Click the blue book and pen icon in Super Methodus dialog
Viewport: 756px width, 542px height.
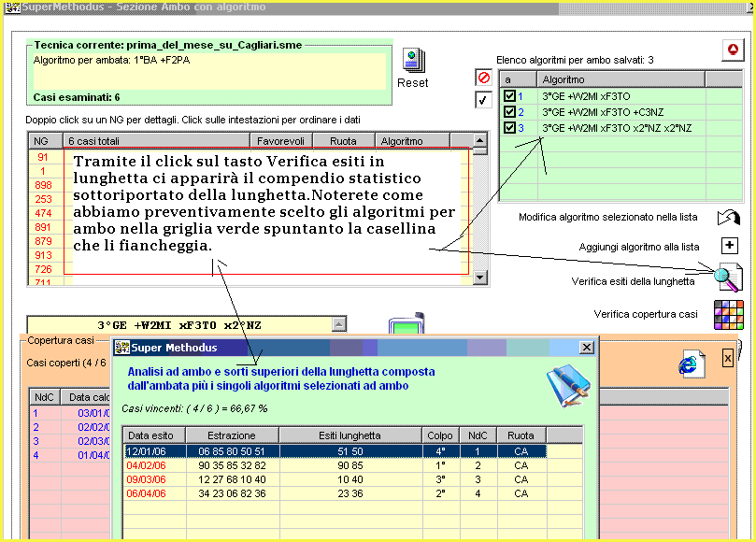point(568,385)
